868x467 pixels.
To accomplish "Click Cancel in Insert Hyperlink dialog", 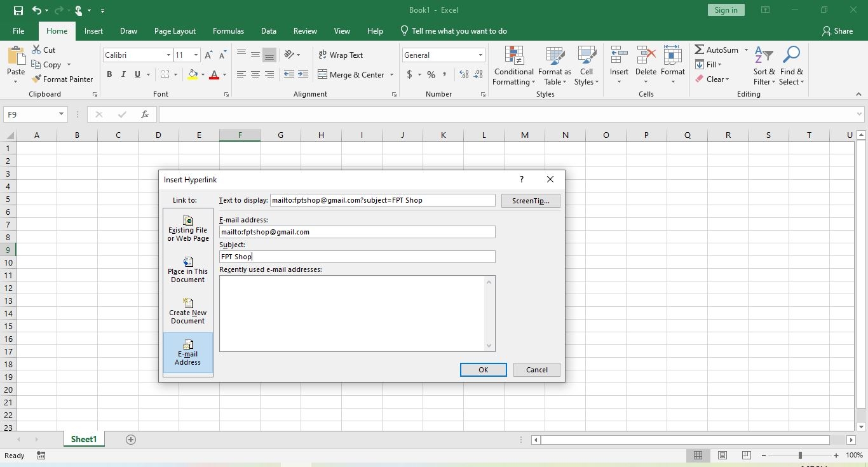I will tap(536, 370).
